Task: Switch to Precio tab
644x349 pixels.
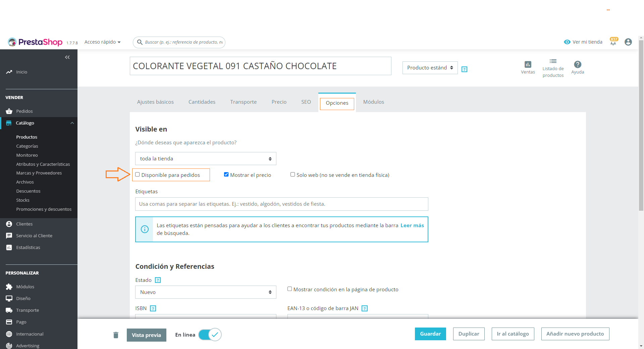Action: coord(279,102)
